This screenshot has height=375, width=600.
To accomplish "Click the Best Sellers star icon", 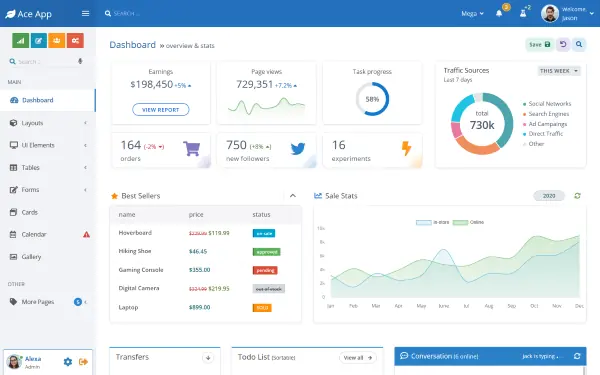I will (114, 196).
